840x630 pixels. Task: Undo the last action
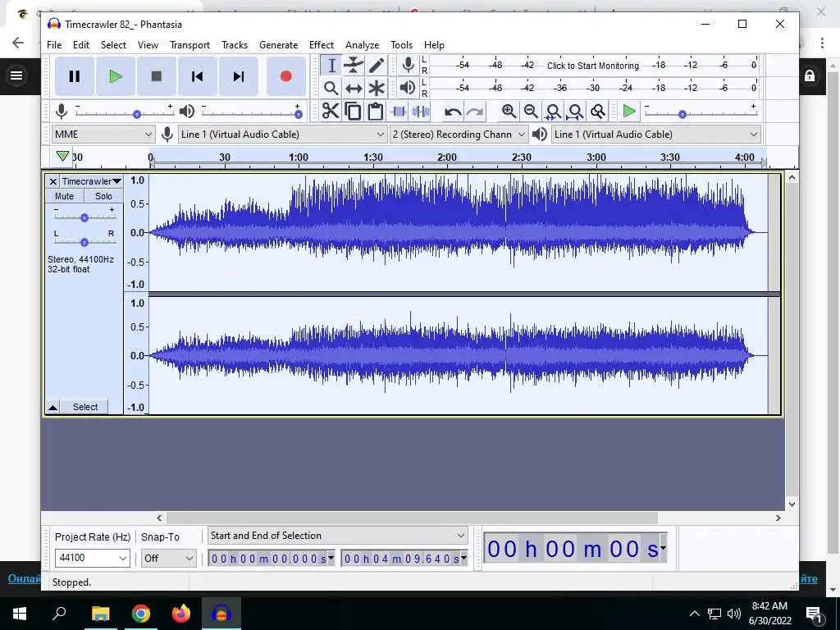coord(453,112)
